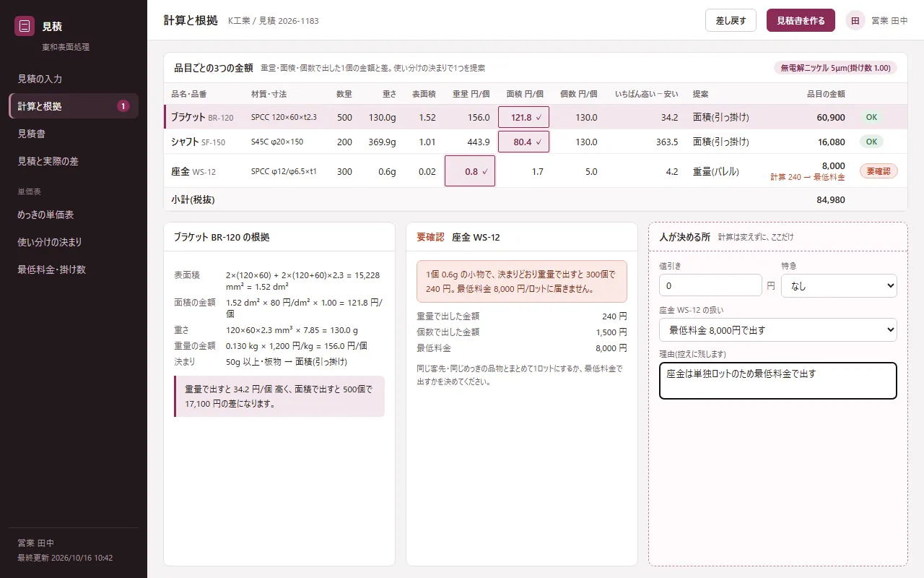
Task: Select ブラケット 面積 121.8 price cell
Action: coord(523,118)
